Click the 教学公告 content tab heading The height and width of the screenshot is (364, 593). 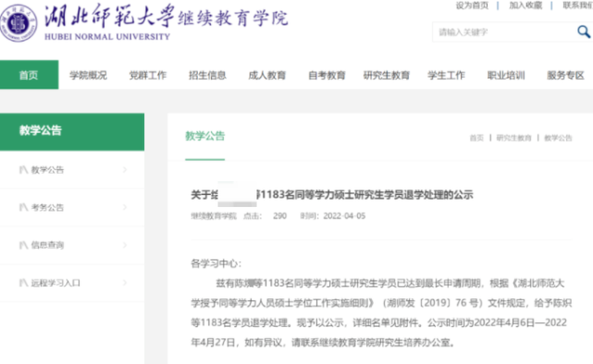coord(205,136)
